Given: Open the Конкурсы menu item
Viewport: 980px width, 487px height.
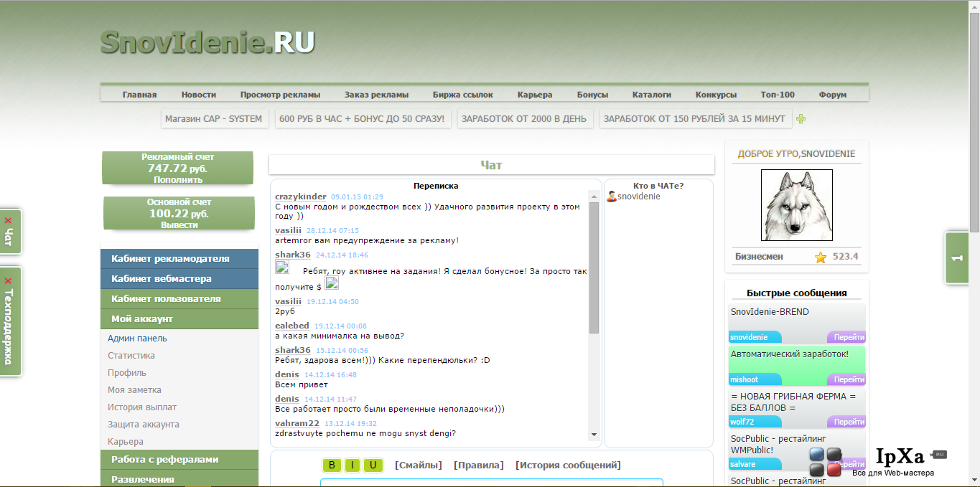Looking at the screenshot, I should (716, 95).
